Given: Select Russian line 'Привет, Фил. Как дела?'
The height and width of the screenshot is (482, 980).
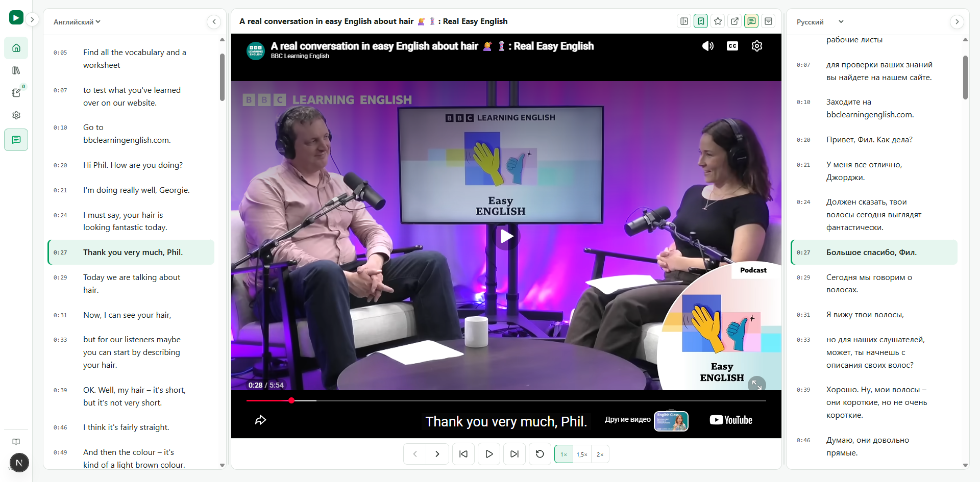Looking at the screenshot, I should (874, 140).
